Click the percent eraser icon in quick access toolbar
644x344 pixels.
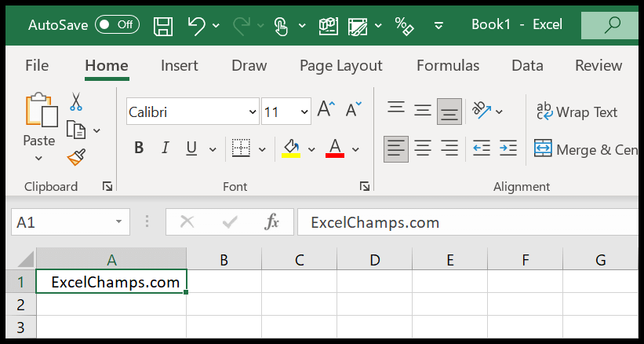pos(404,25)
